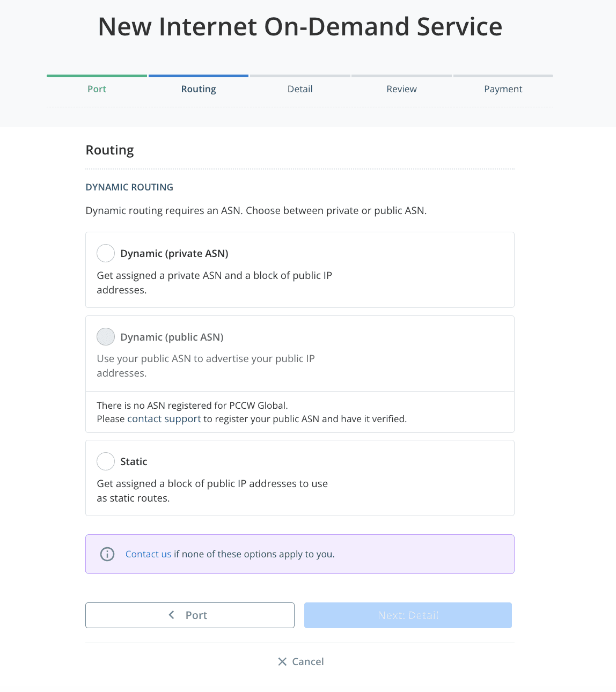
Task: Select the Dynamic (public ASN) radio button
Action: [106, 337]
